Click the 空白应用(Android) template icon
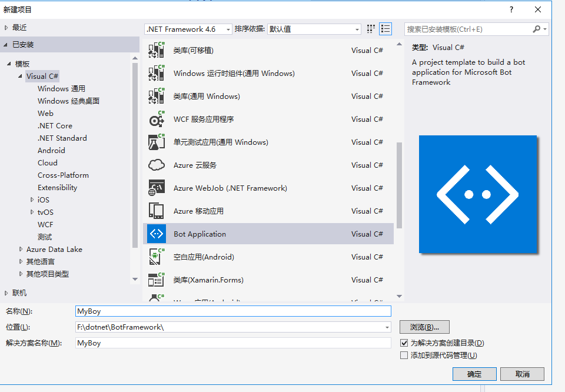The height and width of the screenshot is (392, 565). pyautogui.click(x=157, y=257)
